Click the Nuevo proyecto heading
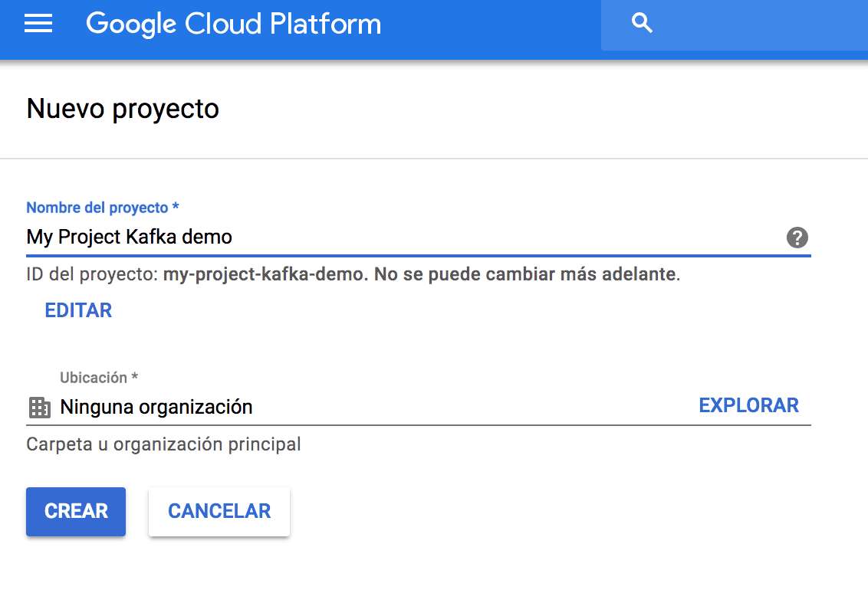Image resolution: width=868 pixels, height=593 pixels. tap(123, 109)
